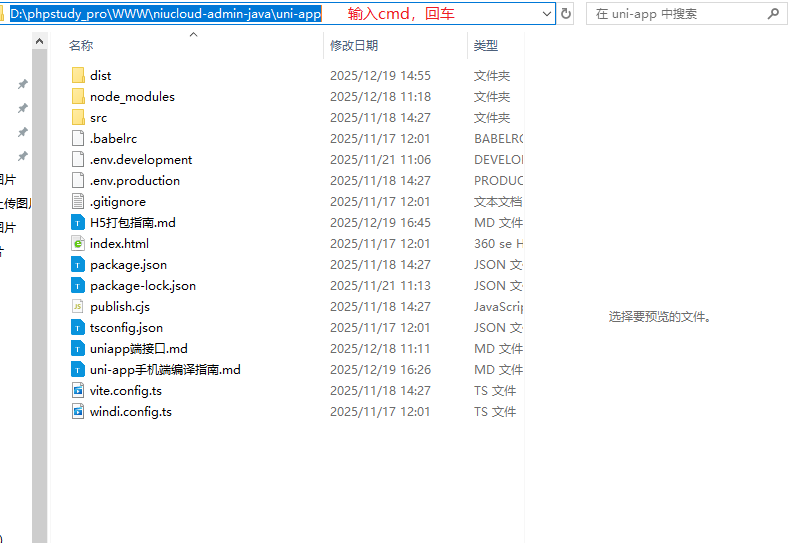Click the date 2025/12/19 16:26
Viewport: 801px width, 543px height.
380,369
